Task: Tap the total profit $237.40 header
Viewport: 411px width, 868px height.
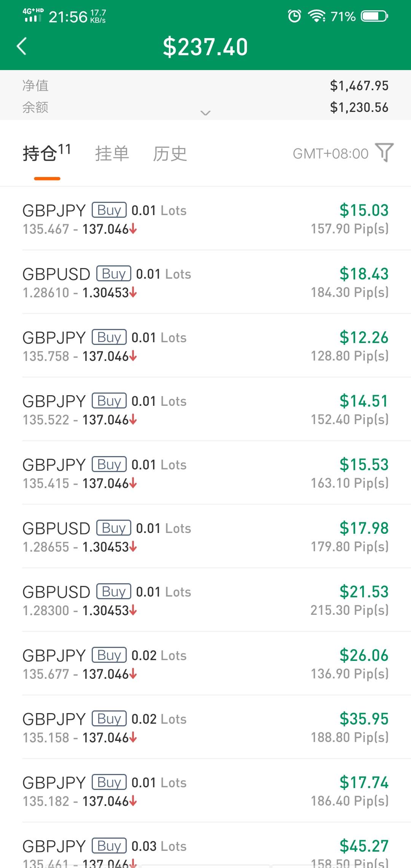Action: pyautogui.click(x=205, y=47)
